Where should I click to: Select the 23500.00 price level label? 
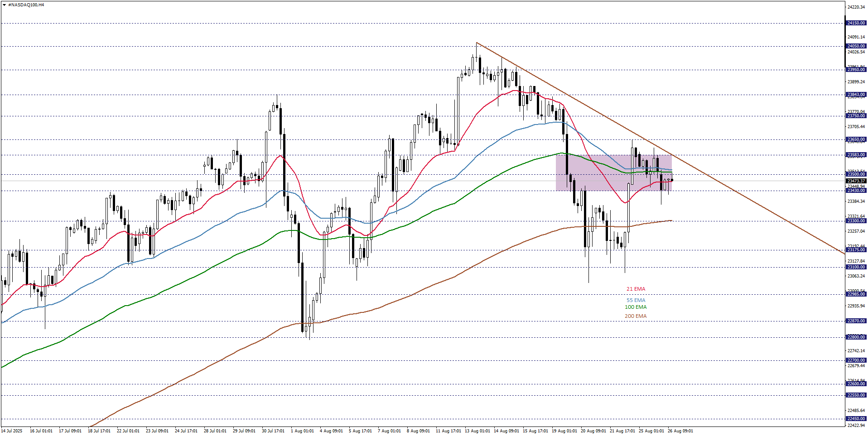tap(856, 174)
